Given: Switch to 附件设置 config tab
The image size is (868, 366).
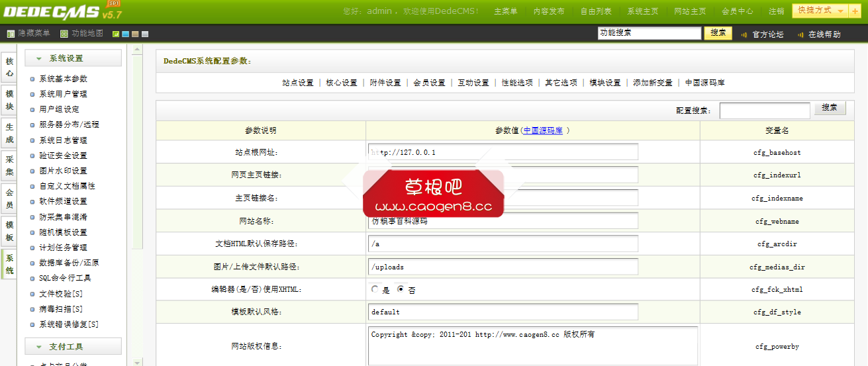Looking at the screenshot, I should tap(385, 83).
